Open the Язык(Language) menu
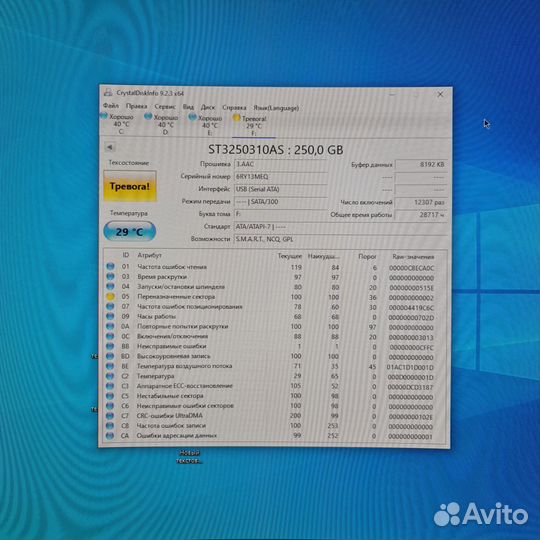 point(276,108)
